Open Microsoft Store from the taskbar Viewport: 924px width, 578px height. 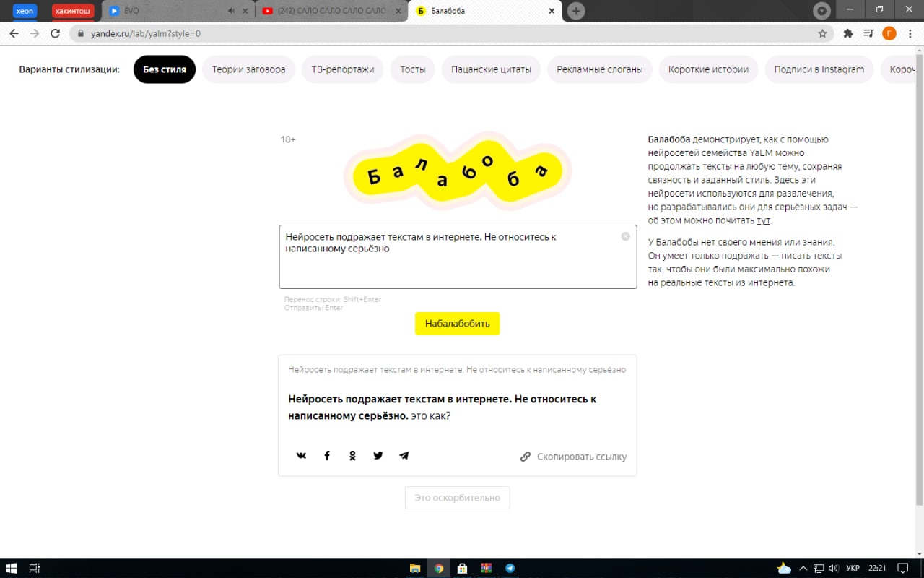click(x=462, y=568)
